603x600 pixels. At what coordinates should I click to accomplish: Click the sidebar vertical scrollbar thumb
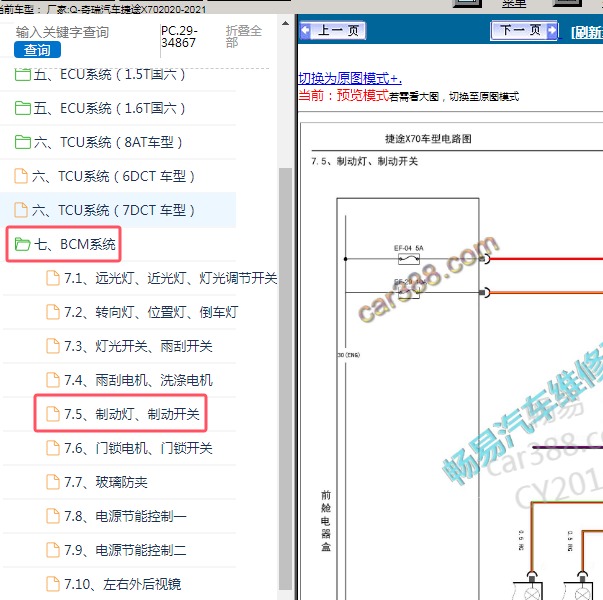(285, 379)
